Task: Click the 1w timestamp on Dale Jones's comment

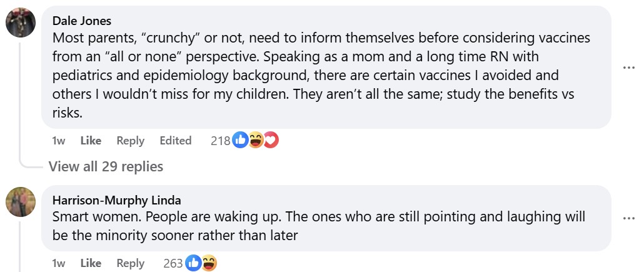Action: 59,141
